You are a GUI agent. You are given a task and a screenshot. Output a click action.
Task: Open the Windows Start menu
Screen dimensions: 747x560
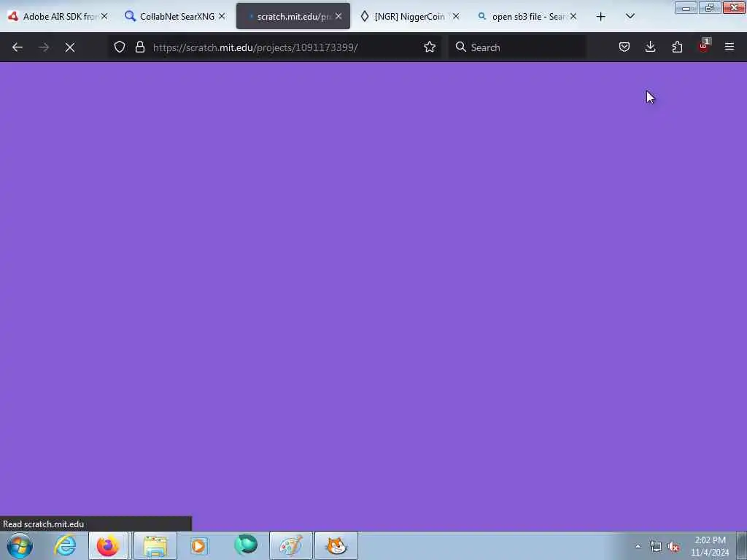20,545
